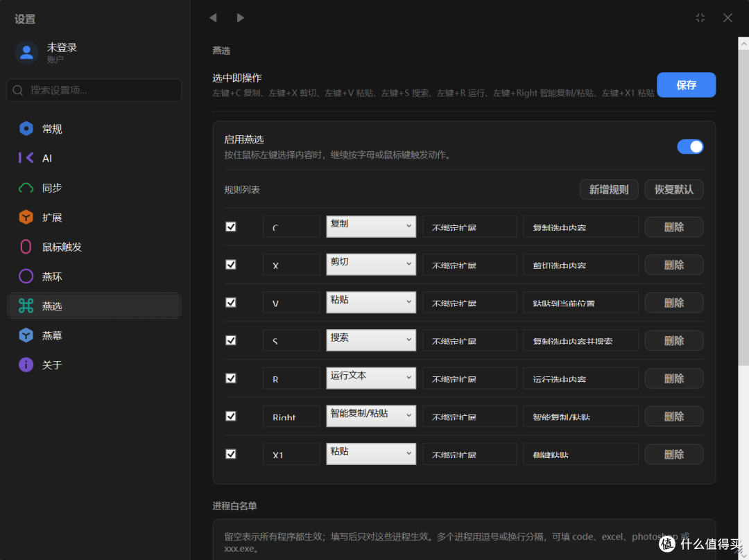
Task: Uncheck the rule for key X1
Action: [x=231, y=454]
